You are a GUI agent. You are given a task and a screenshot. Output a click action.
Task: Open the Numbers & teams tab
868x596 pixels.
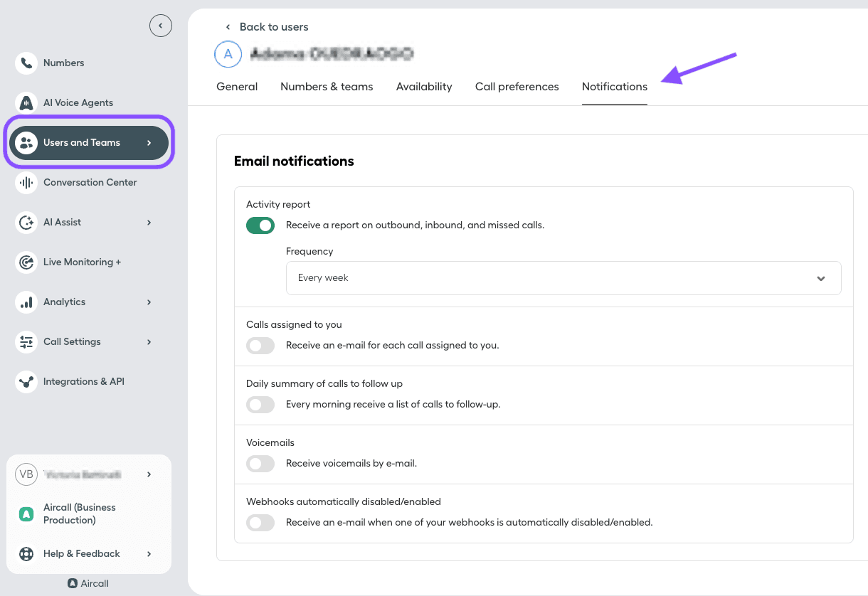pos(327,87)
